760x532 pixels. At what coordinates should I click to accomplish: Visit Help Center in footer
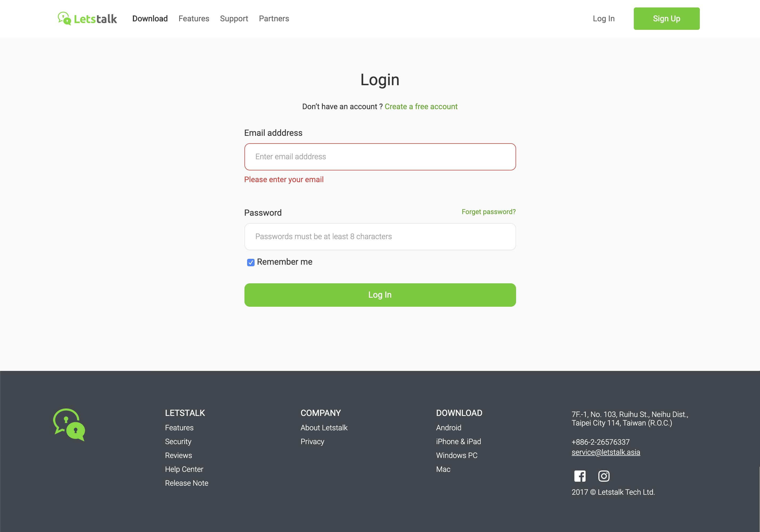pos(184,469)
